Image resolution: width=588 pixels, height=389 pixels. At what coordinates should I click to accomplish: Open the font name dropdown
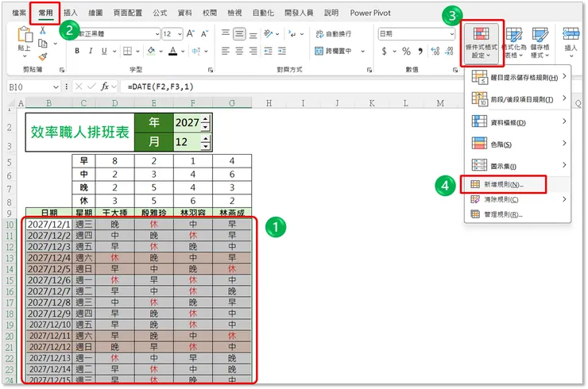click(x=157, y=33)
